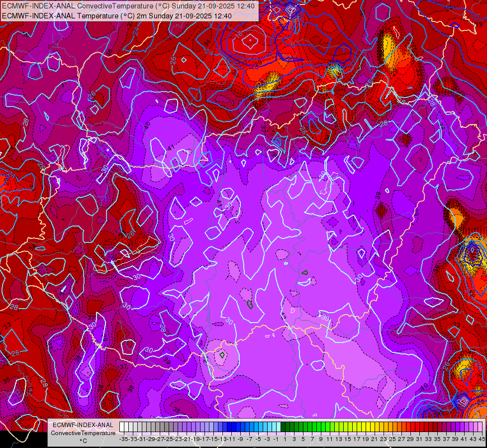Pick the deep blue swatch above -11
487x448 pixels.
pyautogui.click(x=229, y=427)
